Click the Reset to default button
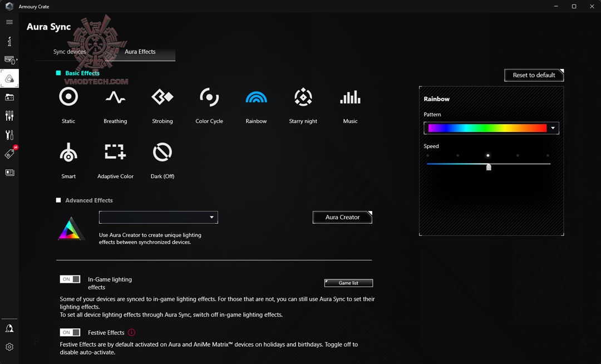Screen dimensions: 601x364 [x=534, y=75]
